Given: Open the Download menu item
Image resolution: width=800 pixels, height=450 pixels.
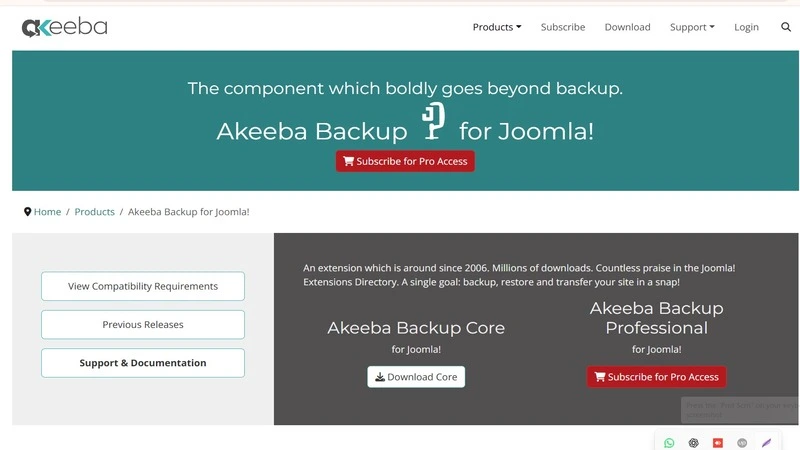Looking at the screenshot, I should tap(627, 27).
